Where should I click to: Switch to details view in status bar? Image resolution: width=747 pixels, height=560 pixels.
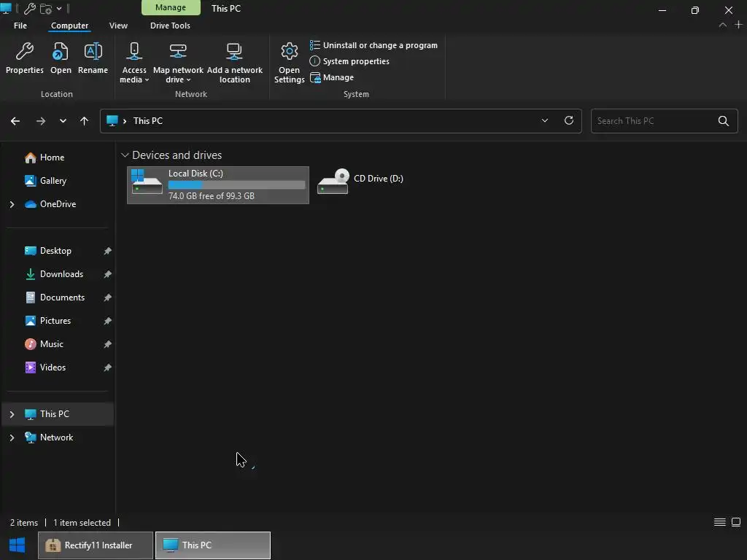[x=720, y=522]
